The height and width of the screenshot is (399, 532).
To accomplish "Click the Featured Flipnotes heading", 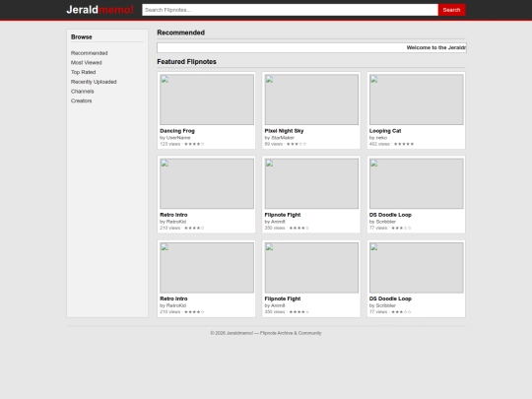I will [186, 62].
